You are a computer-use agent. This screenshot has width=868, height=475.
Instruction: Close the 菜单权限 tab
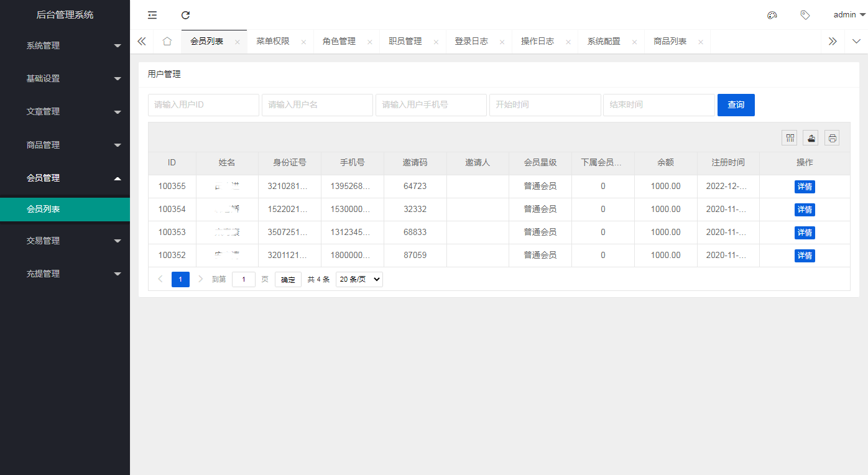[303, 42]
